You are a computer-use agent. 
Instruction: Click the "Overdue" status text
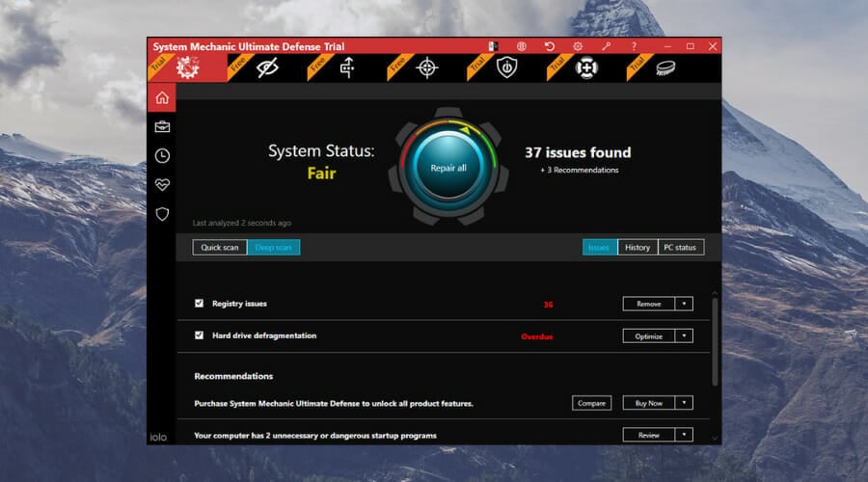point(537,336)
